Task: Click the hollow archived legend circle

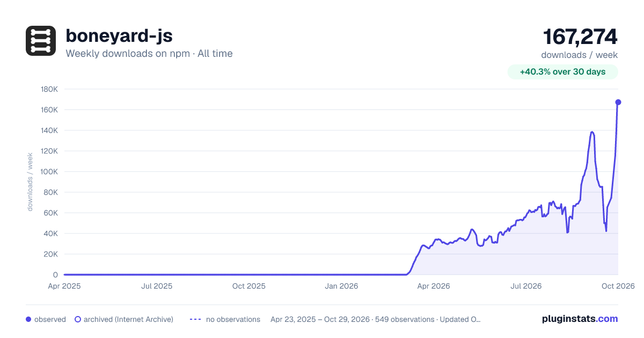Action: (x=78, y=319)
